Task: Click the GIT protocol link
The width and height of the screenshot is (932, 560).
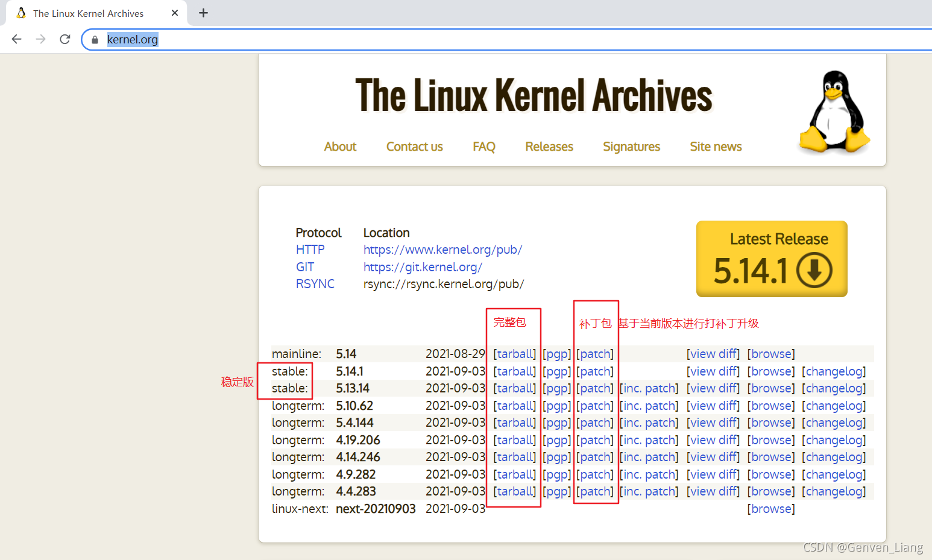Action: 305,267
